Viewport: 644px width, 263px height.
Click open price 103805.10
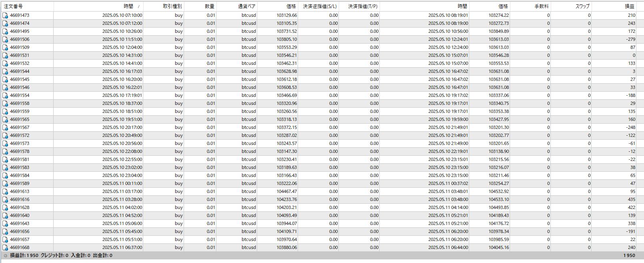(x=287, y=39)
